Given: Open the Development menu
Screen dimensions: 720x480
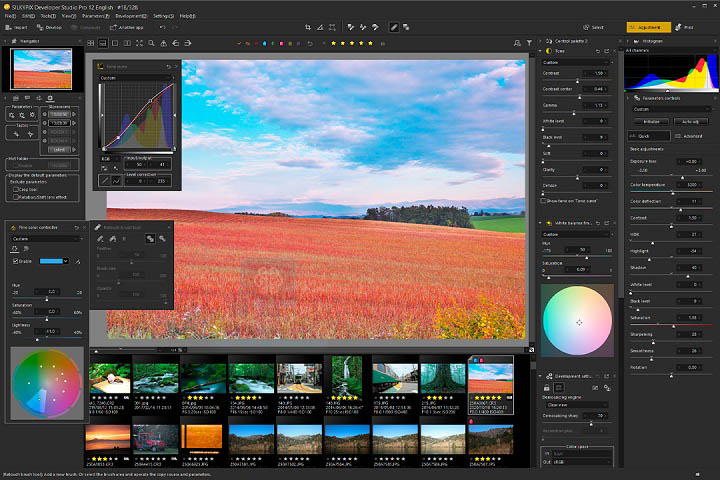Looking at the screenshot, I should (x=131, y=16).
